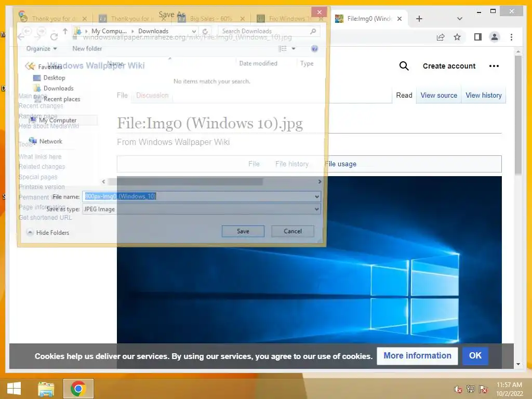Sort by Type column header
Viewport: 532px width, 399px height.
click(307, 63)
